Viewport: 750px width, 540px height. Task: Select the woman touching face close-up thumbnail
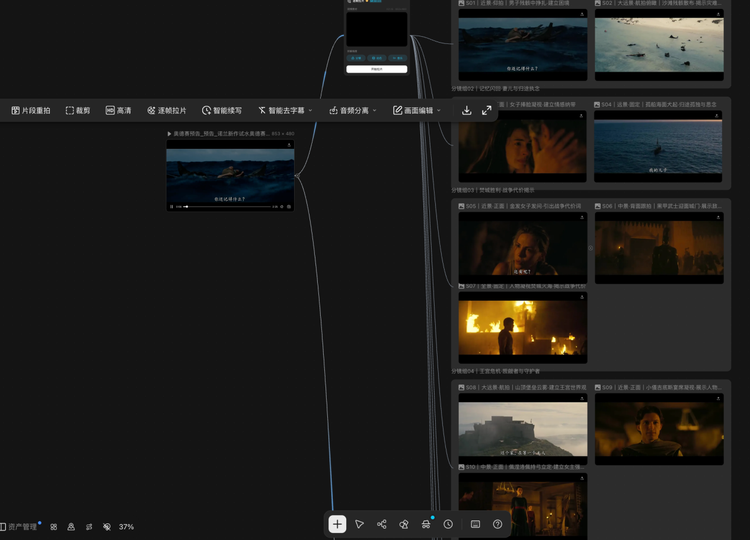522,146
